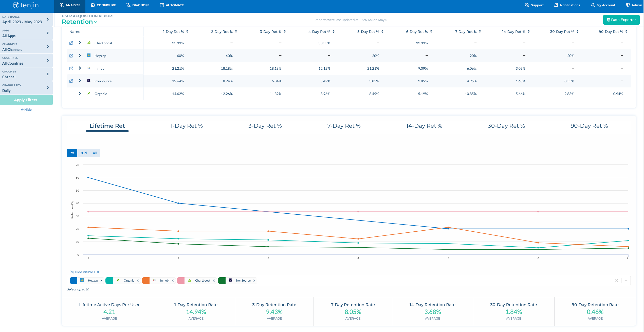
Task: Click the Inmobi orange color swatch
Action: tap(146, 281)
